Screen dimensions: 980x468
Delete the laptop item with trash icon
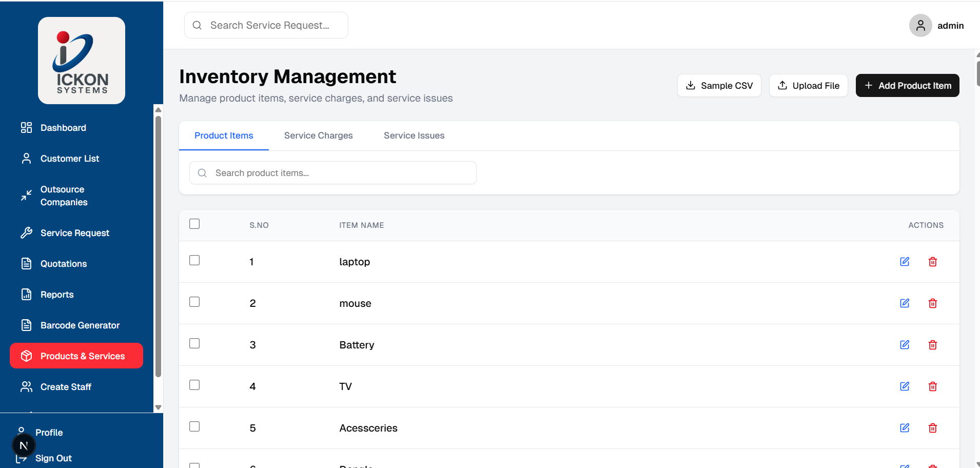point(933,262)
